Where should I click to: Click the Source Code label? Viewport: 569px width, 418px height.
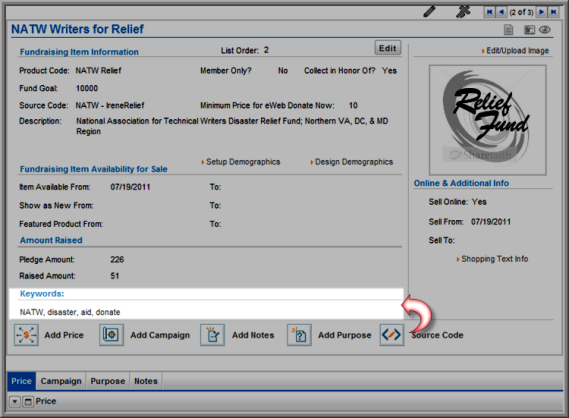click(437, 335)
